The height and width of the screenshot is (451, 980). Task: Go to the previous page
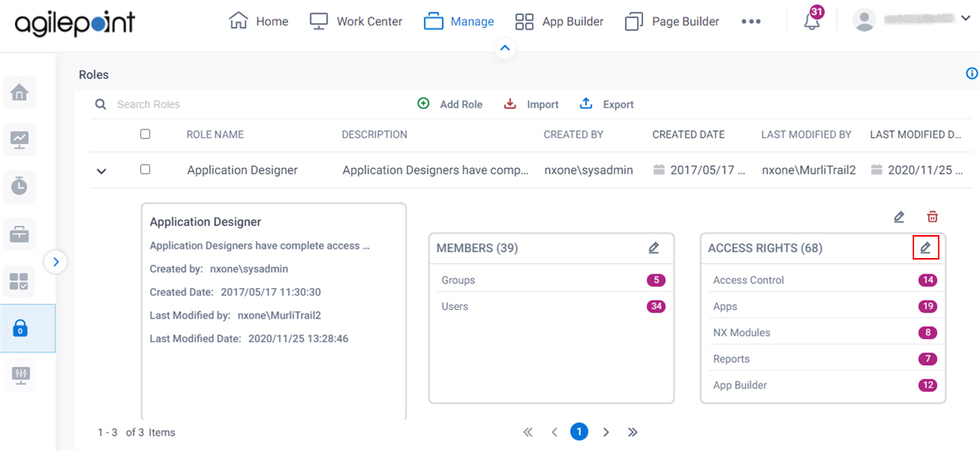coord(554,432)
